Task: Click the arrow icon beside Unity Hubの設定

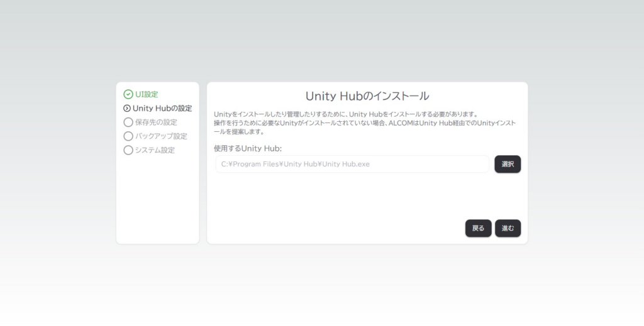Action: tap(127, 108)
